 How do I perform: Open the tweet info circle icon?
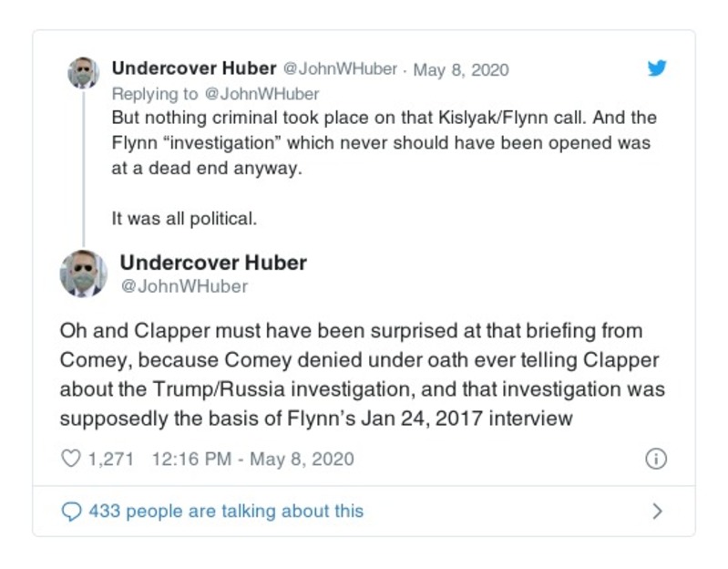(656, 459)
